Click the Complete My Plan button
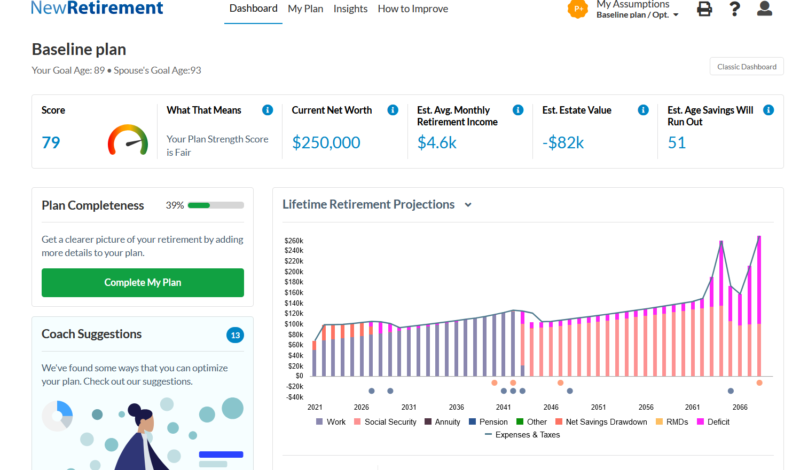This screenshot has width=800, height=470. pyautogui.click(x=142, y=282)
